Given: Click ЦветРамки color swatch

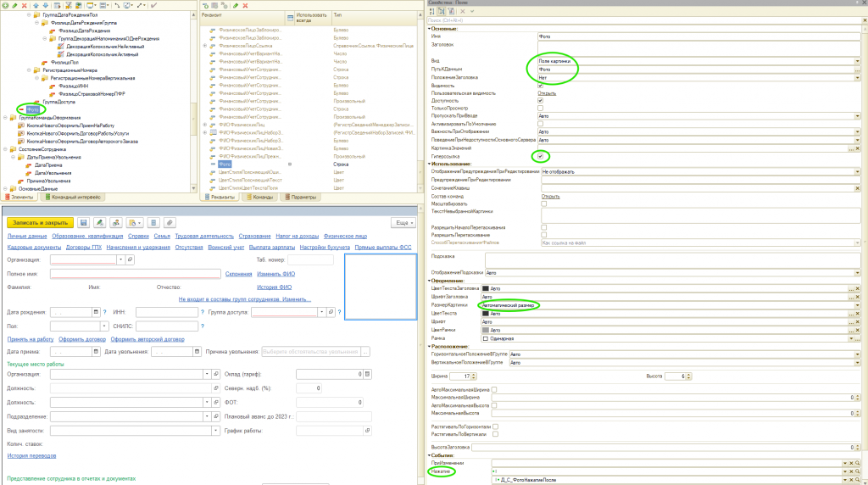Looking at the screenshot, I should (486, 330).
